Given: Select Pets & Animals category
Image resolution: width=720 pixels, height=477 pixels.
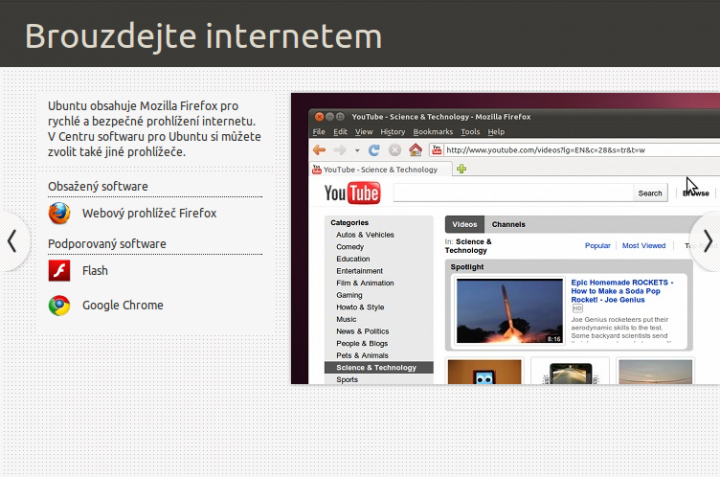Looking at the screenshot, I should click(x=362, y=355).
